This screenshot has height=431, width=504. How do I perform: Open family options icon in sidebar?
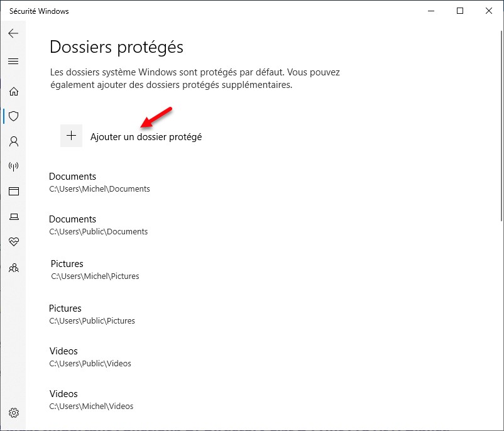13,268
